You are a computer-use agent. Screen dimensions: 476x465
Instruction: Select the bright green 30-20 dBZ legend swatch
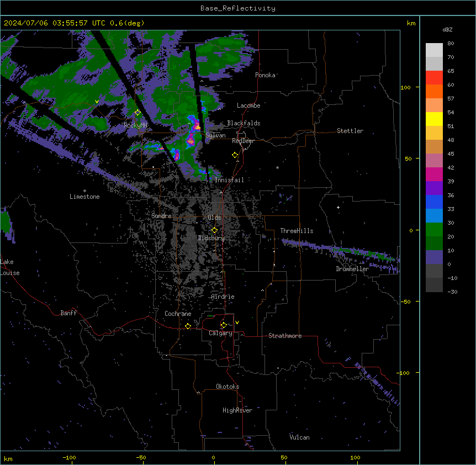pyautogui.click(x=434, y=230)
